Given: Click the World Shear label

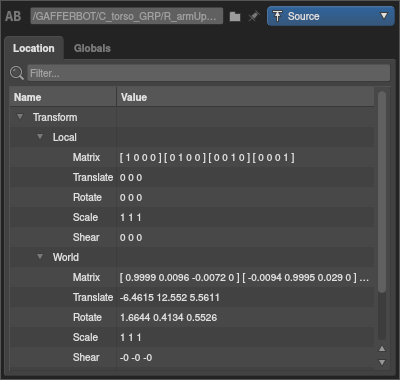Looking at the screenshot, I should click(x=86, y=357).
